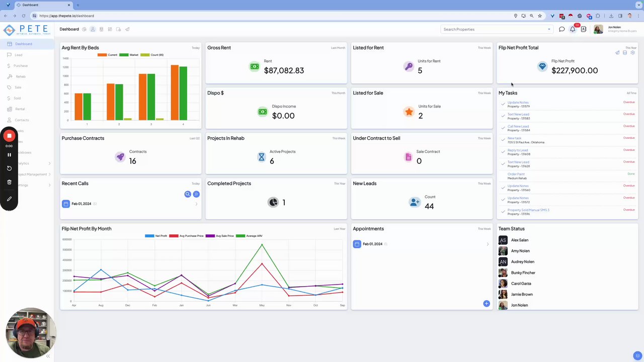Open the recorder pen annotation tool
This screenshot has height=362, width=644.
pyautogui.click(x=9, y=199)
